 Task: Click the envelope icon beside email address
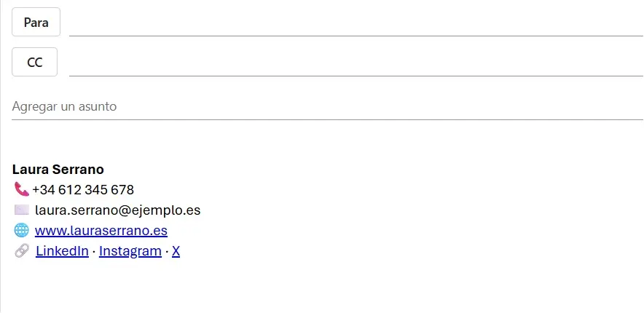[22, 210]
